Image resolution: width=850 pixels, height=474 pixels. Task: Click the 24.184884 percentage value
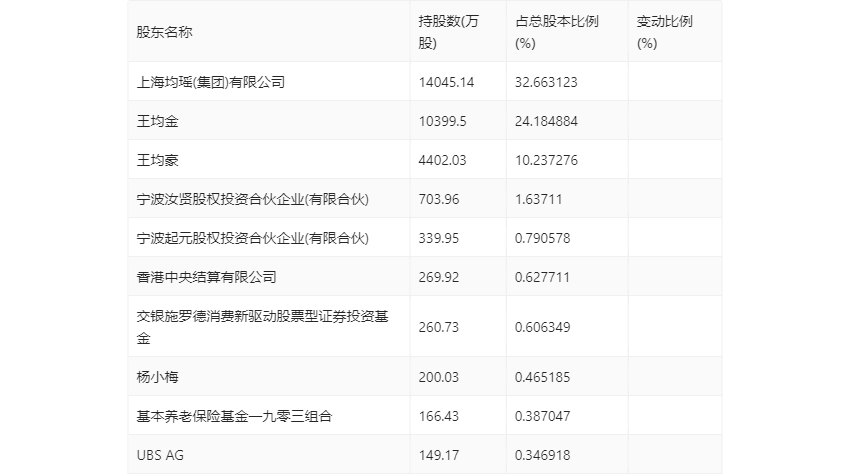click(546, 121)
